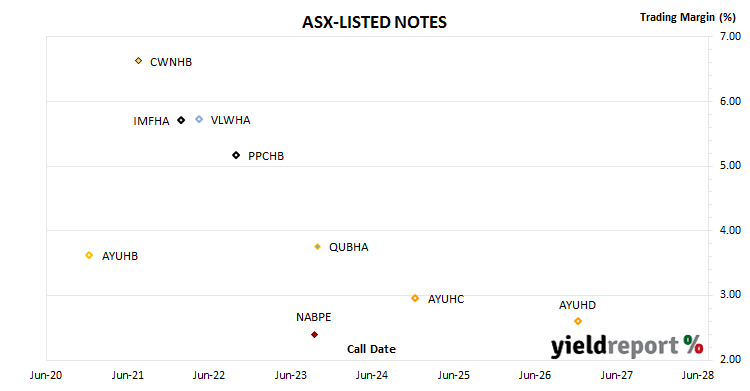
Task: Click the VLWHA blue diamond marker
Action: point(199,119)
